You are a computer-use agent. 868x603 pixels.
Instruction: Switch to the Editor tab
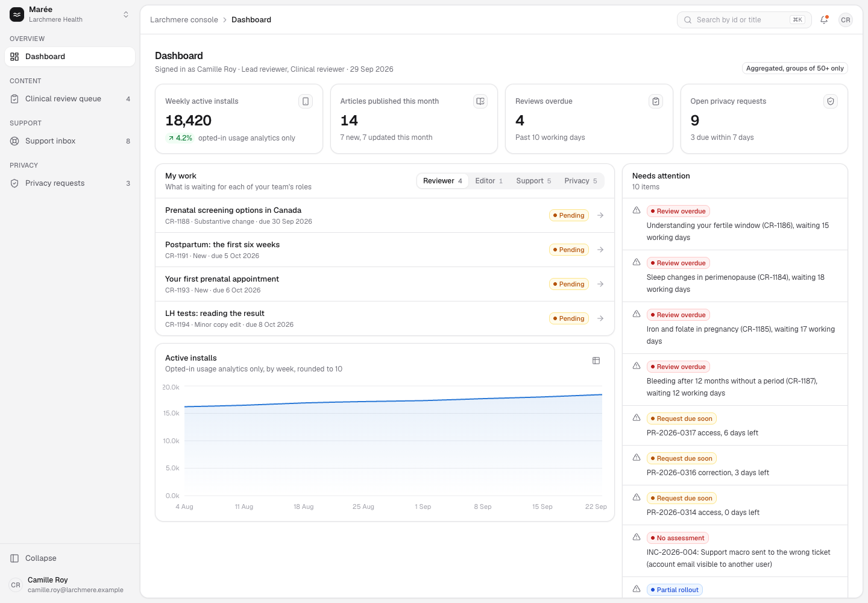pyautogui.click(x=489, y=181)
